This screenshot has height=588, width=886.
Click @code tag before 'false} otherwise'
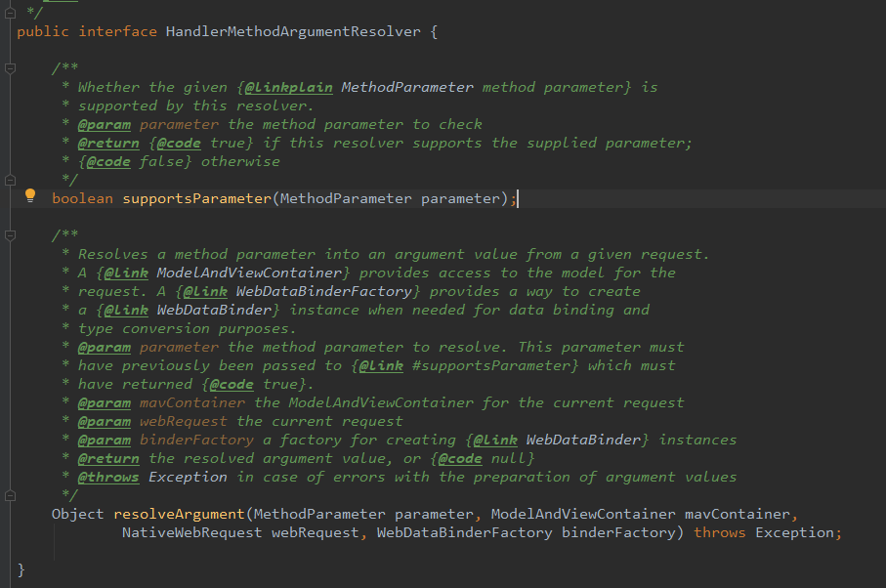point(108,161)
